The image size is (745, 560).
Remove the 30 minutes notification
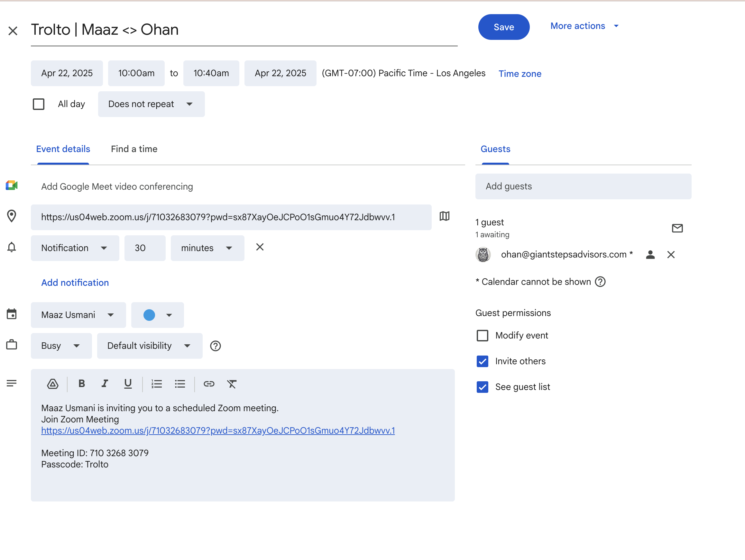point(260,247)
